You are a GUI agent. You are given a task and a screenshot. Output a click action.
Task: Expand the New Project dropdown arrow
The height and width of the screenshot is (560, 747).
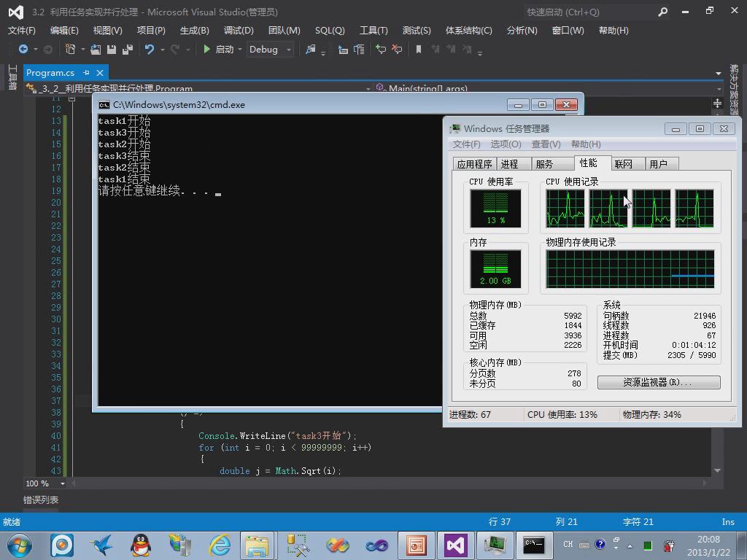[83, 50]
